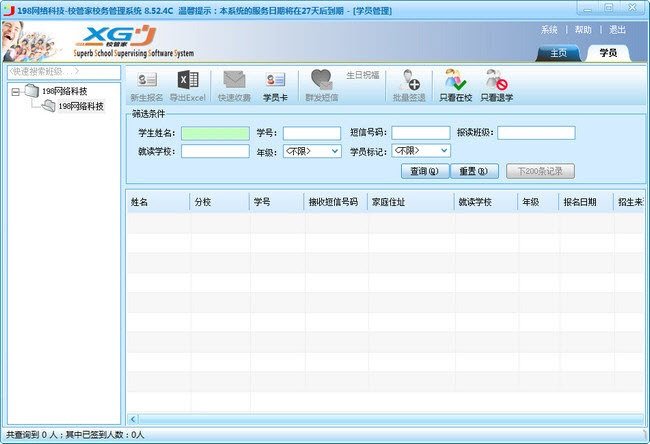650x444 pixels.
Task: Click the 退出 menu item
Action: click(x=617, y=30)
